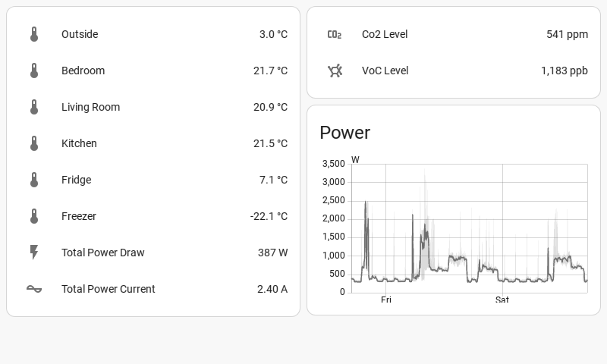Viewport: 607px width, 364px height.
Task: Click the Fri marker on the power graph
Action: (x=386, y=300)
